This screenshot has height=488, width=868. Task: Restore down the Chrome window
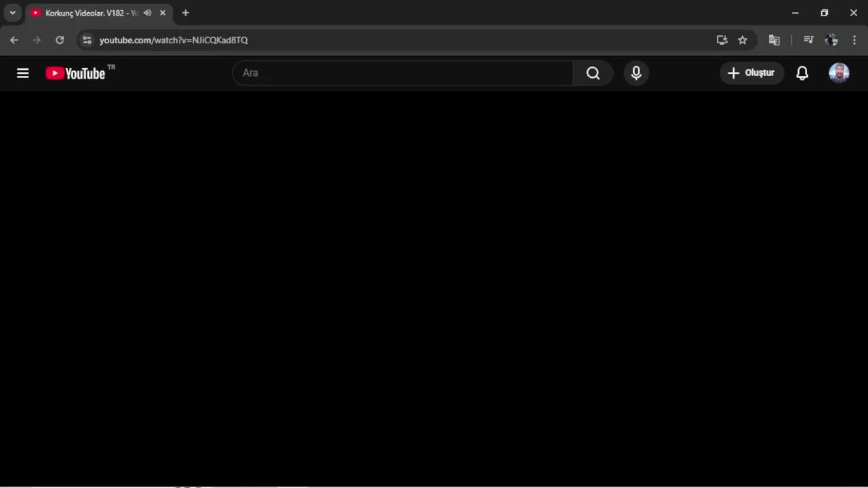click(x=825, y=13)
